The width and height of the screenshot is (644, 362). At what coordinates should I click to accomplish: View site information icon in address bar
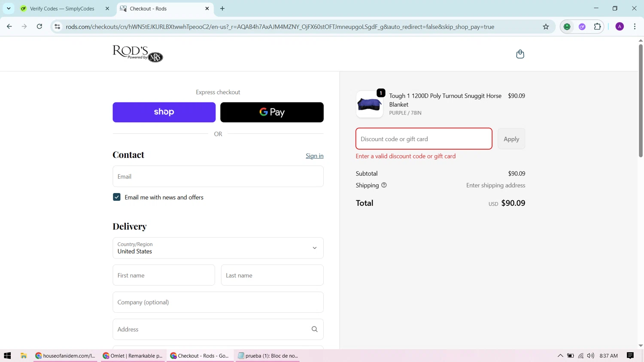click(57, 27)
